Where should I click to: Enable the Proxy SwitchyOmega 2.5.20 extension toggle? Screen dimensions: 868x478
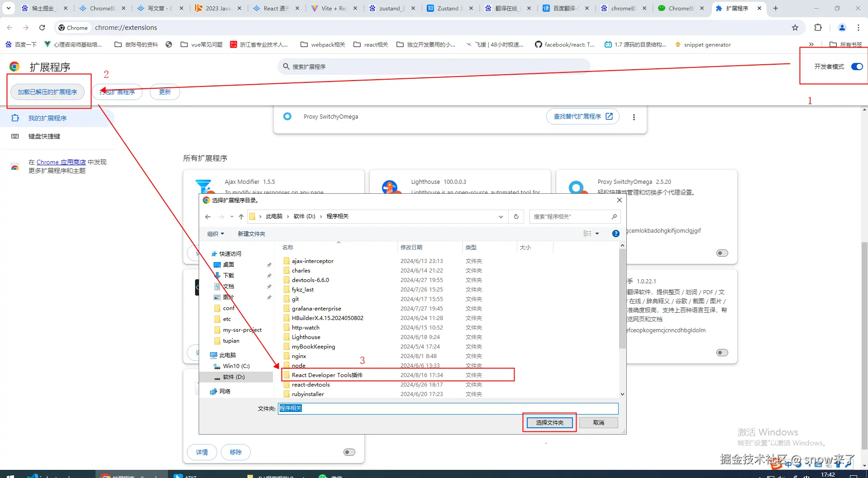tap(722, 253)
